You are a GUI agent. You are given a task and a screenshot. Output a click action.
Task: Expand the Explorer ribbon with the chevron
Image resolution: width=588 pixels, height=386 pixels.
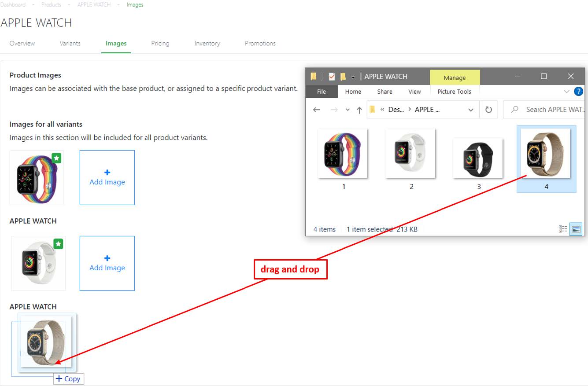(x=567, y=92)
